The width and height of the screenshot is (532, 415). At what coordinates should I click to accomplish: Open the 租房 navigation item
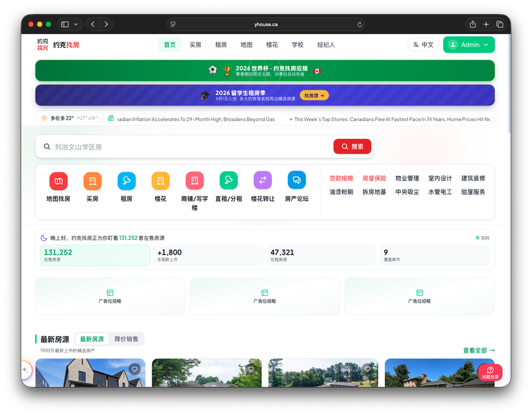tap(221, 45)
